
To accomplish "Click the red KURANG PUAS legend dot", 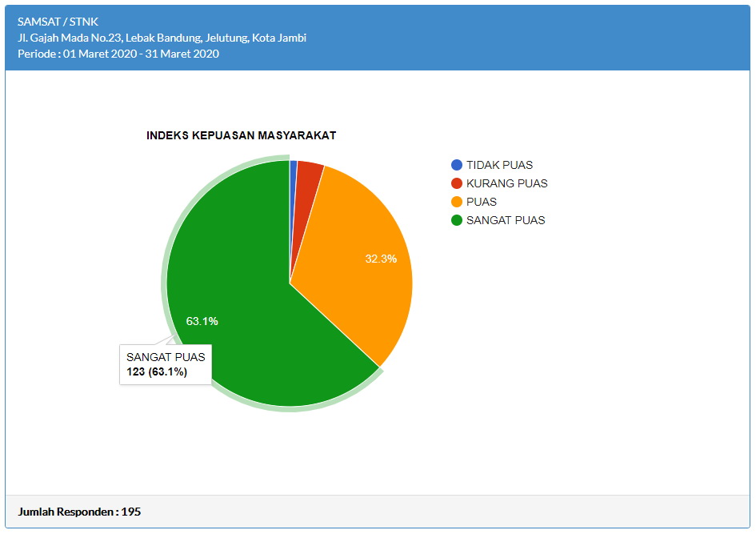I will tap(457, 183).
